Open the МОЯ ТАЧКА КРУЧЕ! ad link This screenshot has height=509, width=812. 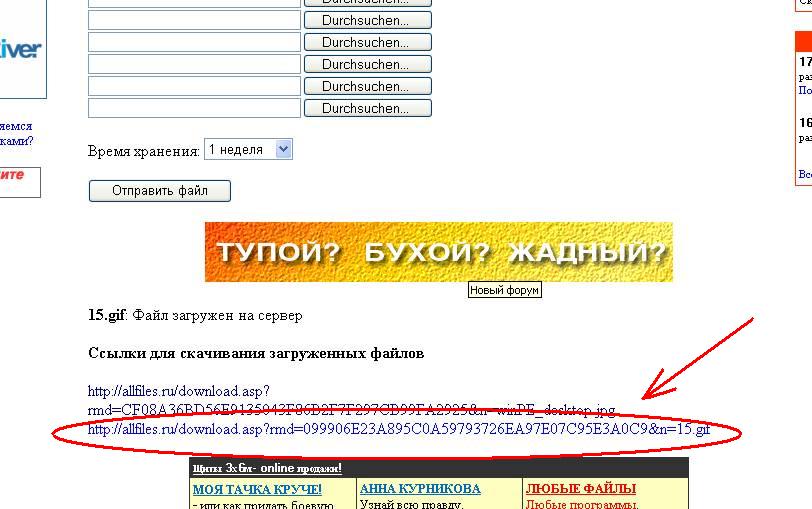[x=257, y=489]
